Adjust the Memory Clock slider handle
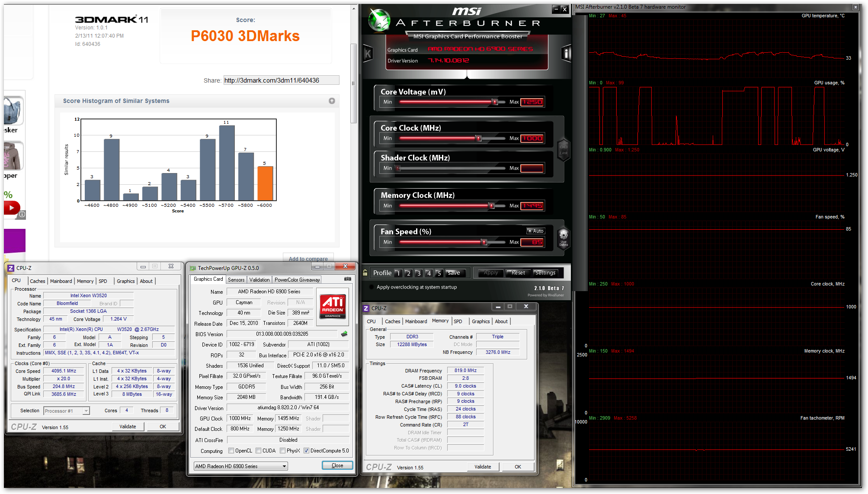 (491, 206)
